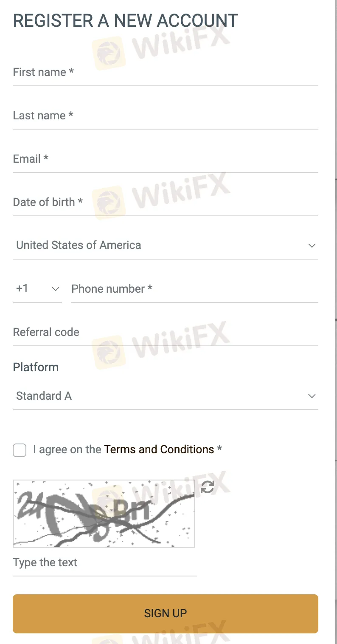
Task: Open the United States of America country dropdown
Action: (x=165, y=246)
